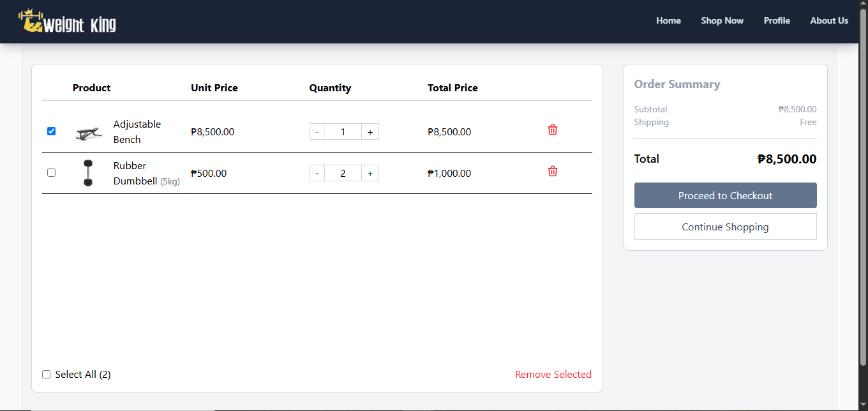The image size is (868, 411).
Task: Focus the Rubber Dumbbell quantity field
Action: click(343, 174)
